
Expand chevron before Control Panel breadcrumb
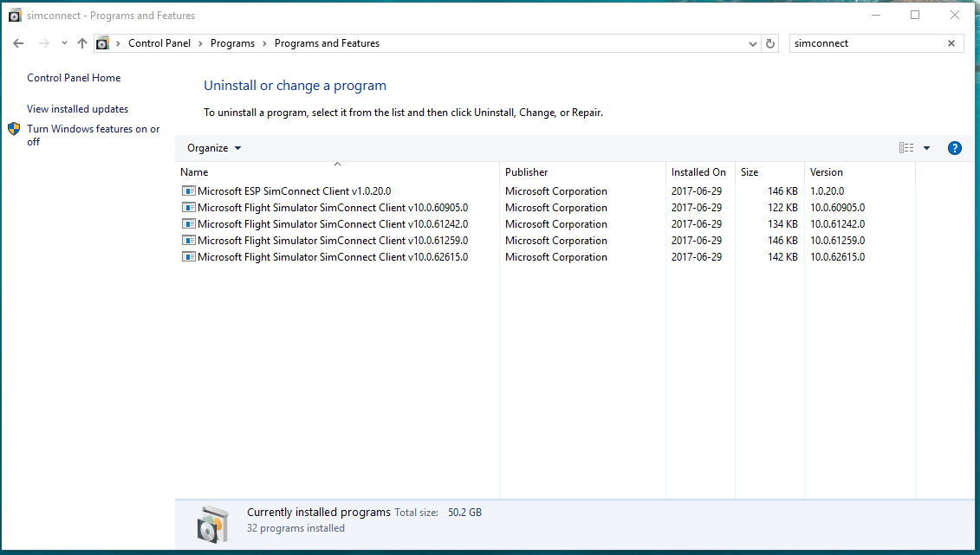click(118, 43)
